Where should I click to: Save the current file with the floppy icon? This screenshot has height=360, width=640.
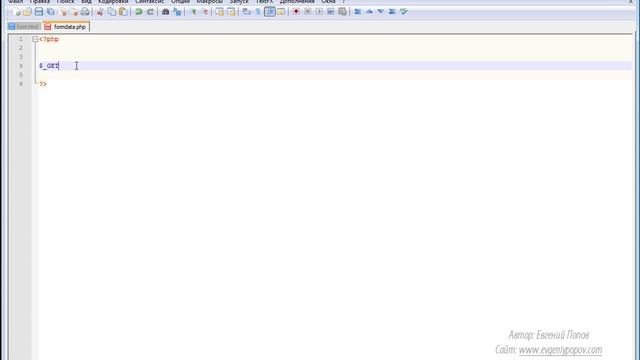click(x=39, y=12)
